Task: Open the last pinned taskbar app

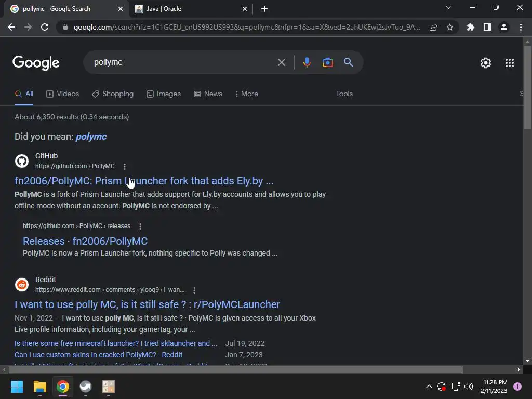Action: (109, 387)
